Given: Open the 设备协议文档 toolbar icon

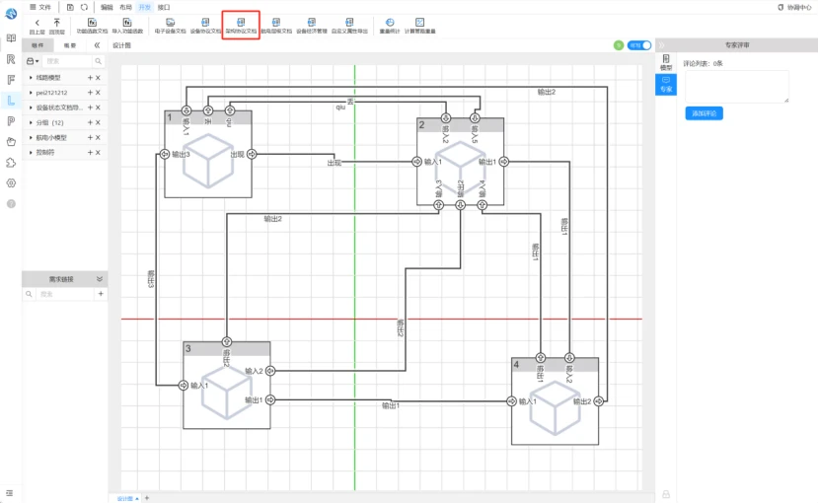Looking at the screenshot, I should [x=205, y=23].
